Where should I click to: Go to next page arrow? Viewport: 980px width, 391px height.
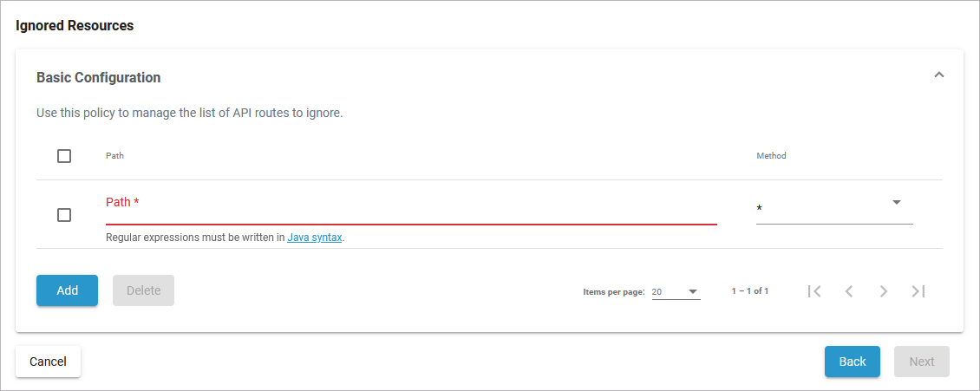(884, 291)
